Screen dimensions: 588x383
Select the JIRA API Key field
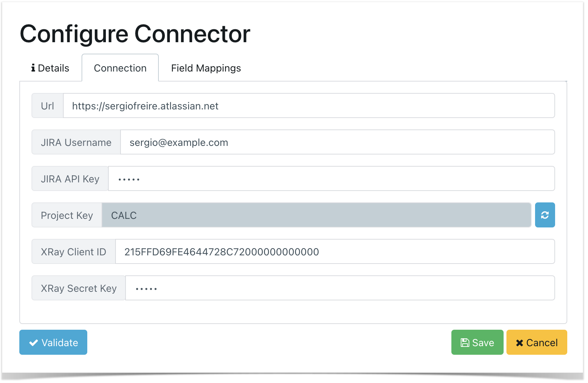tap(332, 178)
